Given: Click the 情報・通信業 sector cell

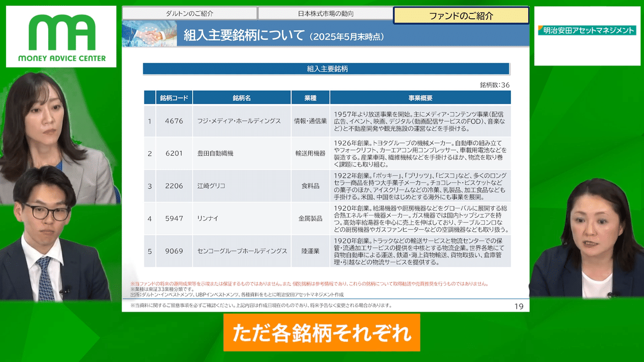Looking at the screenshot, I should [x=310, y=121].
